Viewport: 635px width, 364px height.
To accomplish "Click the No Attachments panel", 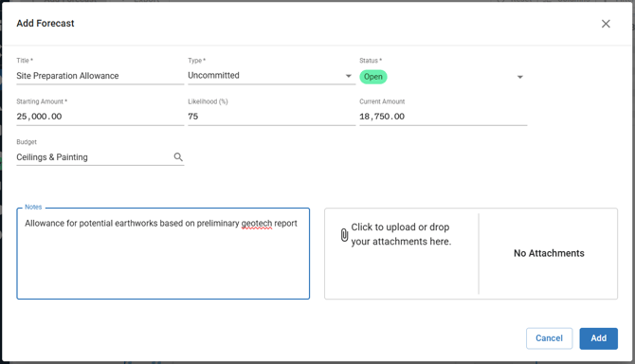I will tap(549, 253).
